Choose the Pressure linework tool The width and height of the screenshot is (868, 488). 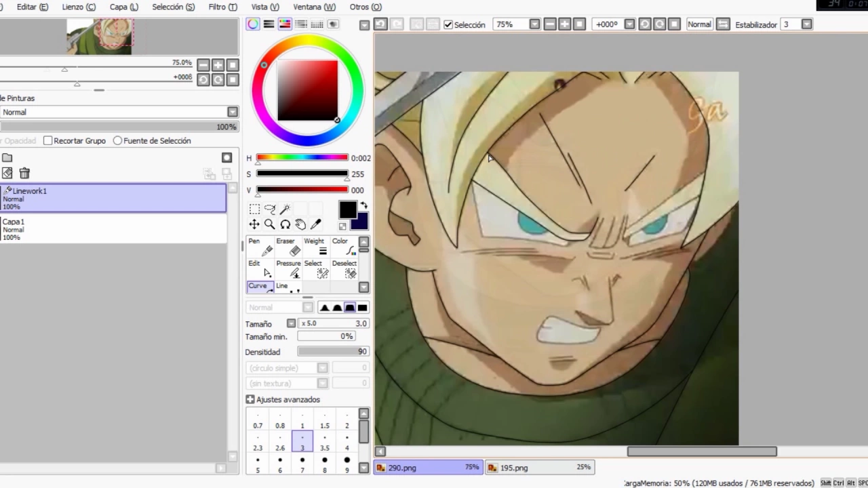pyautogui.click(x=288, y=269)
